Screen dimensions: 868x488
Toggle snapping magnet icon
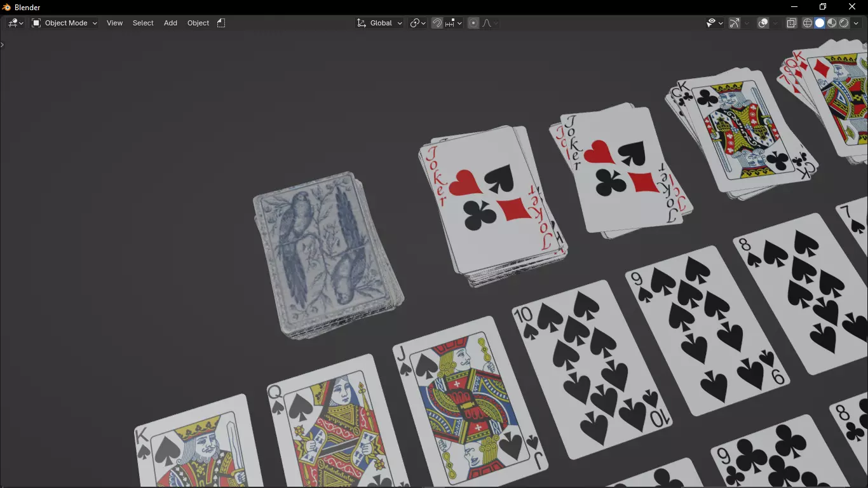pos(437,23)
